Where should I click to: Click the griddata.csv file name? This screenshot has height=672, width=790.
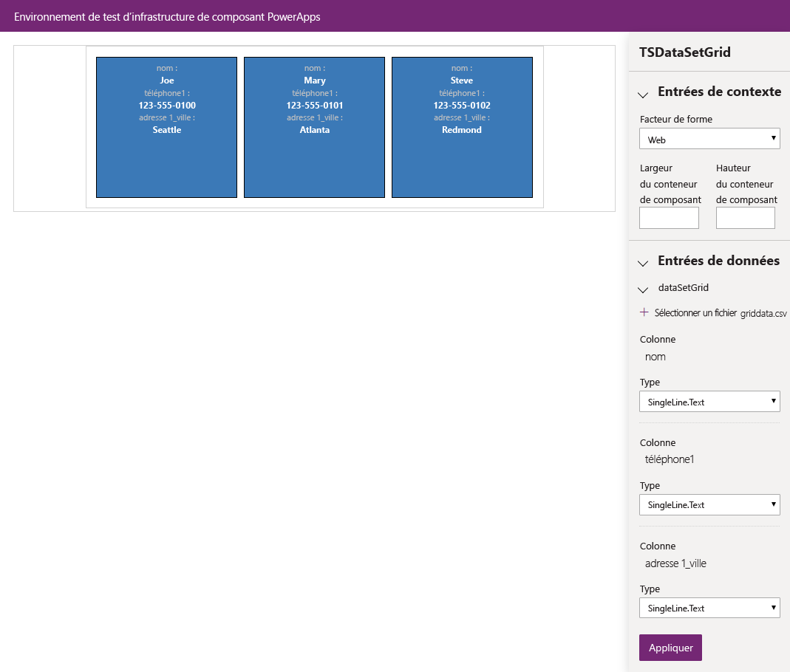pos(762,313)
